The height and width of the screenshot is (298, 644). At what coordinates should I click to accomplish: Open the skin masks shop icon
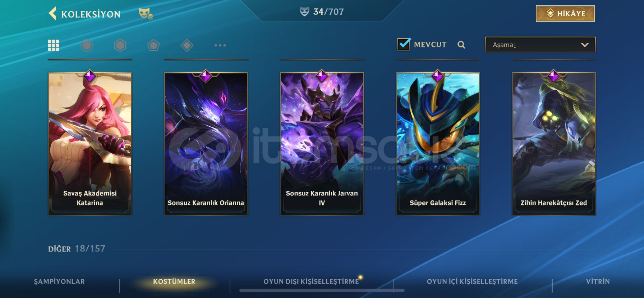(x=146, y=14)
